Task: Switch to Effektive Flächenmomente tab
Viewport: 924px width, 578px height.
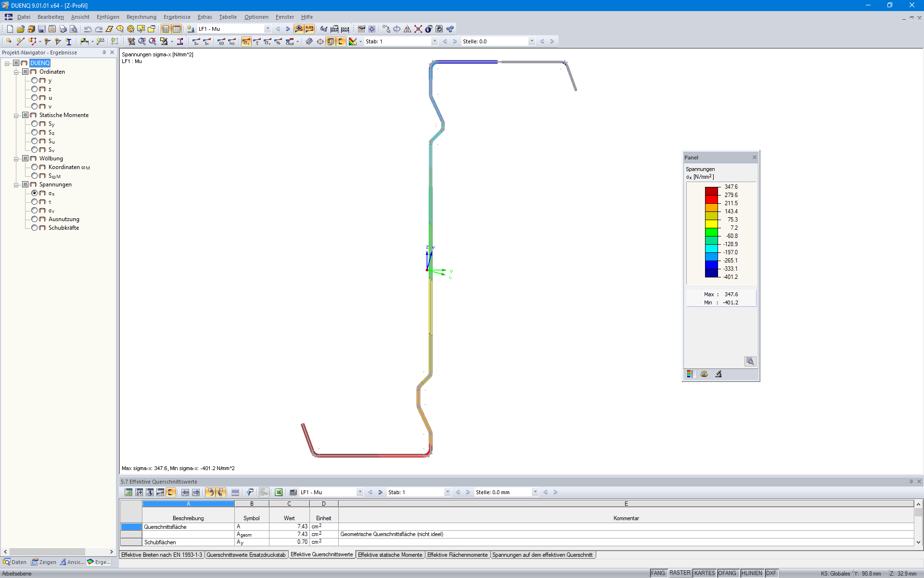Action: pyautogui.click(x=457, y=555)
